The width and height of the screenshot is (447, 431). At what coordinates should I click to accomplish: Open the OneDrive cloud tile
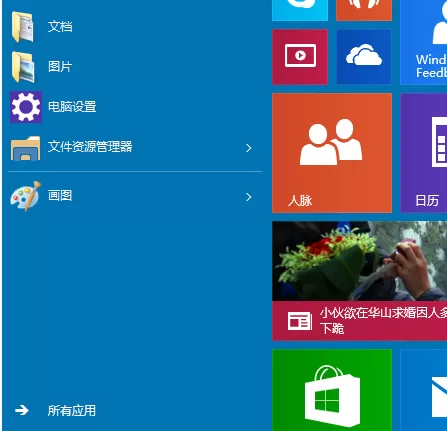(364, 57)
